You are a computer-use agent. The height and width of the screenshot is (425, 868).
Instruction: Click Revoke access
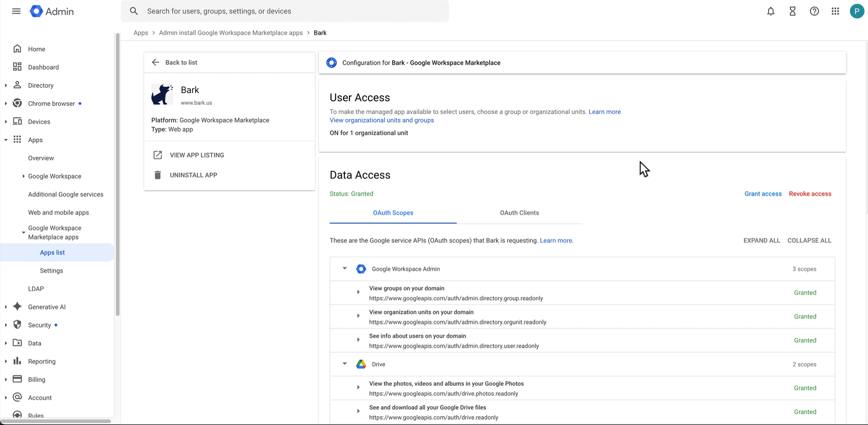coord(810,194)
